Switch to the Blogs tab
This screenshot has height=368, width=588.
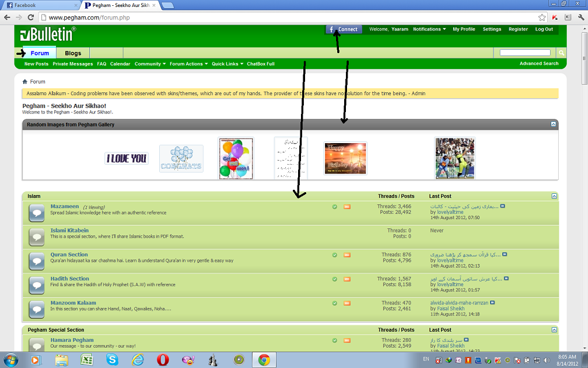[x=73, y=53]
